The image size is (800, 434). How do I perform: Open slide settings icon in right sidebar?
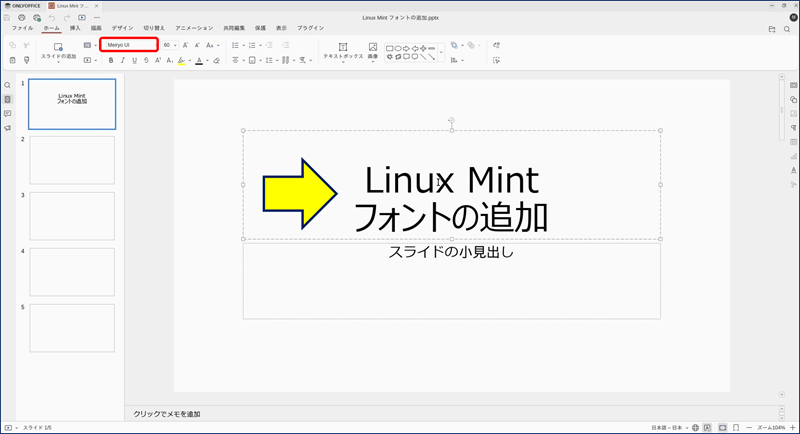793,85
